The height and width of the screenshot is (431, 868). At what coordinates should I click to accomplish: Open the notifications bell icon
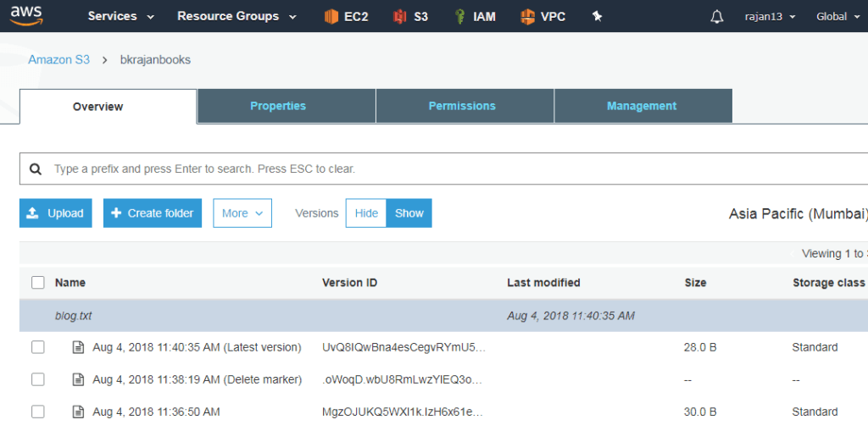(x=717, y=16)
